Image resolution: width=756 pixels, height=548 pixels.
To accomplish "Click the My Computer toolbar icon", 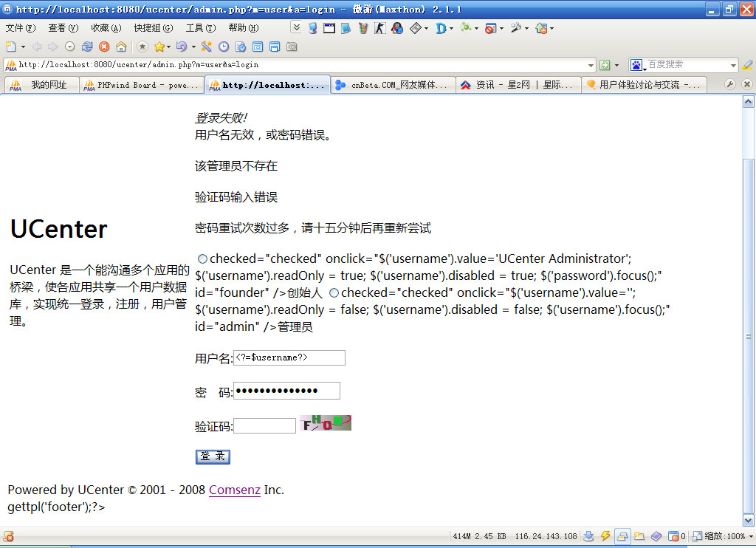I will [x=313, y=29].
